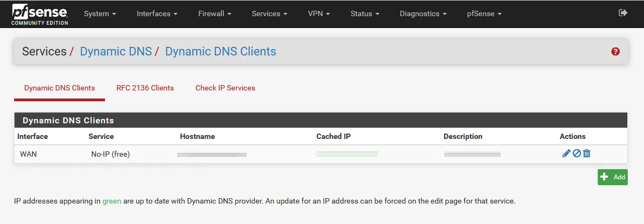Click the Dynamic DNS Clients breadcrumb link
The width and height of the screenshot is (644, 224).
coord(220,52)
